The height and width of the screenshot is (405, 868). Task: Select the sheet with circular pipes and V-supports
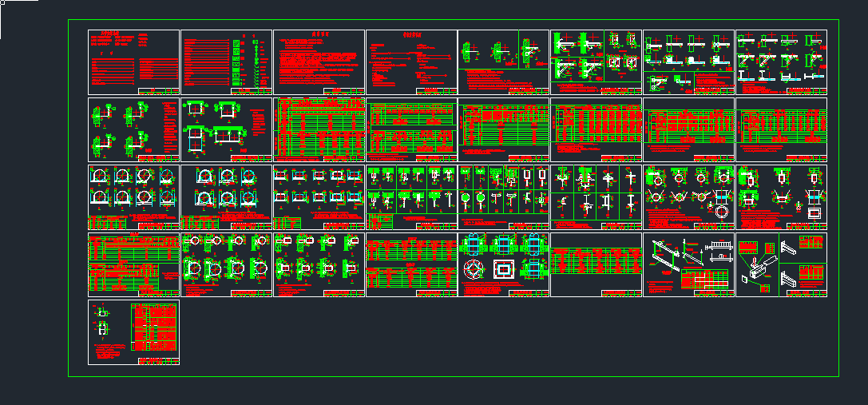pyautogui.click(x=688, y=197)
